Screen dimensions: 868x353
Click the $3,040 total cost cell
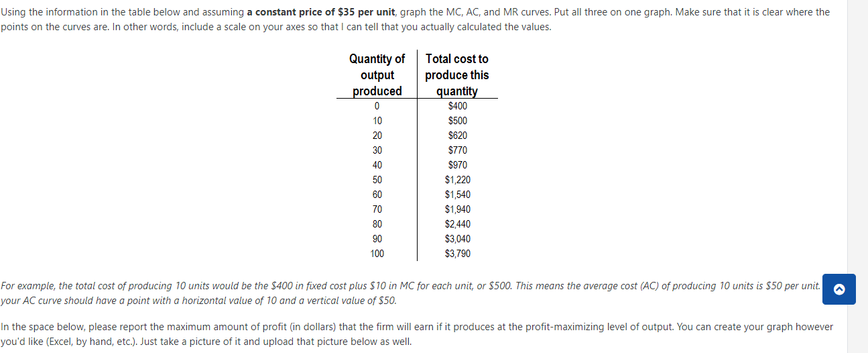458,239
